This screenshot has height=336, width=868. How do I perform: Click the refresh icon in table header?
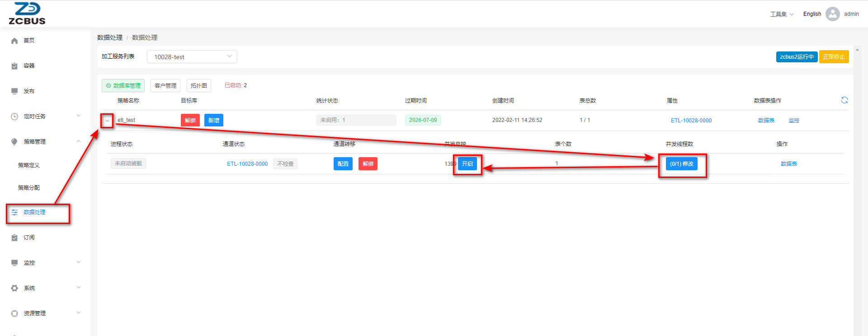[x=844, y=100]
